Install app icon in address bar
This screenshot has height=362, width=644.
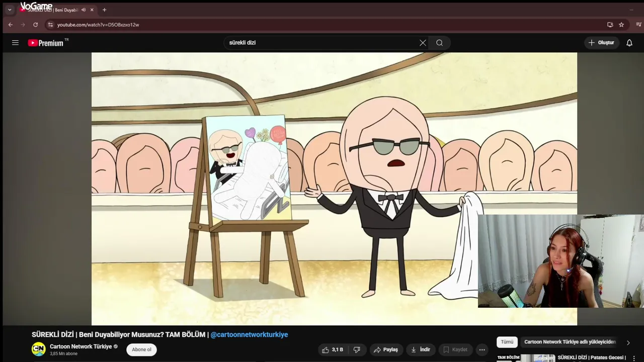[x=610, y=25]
